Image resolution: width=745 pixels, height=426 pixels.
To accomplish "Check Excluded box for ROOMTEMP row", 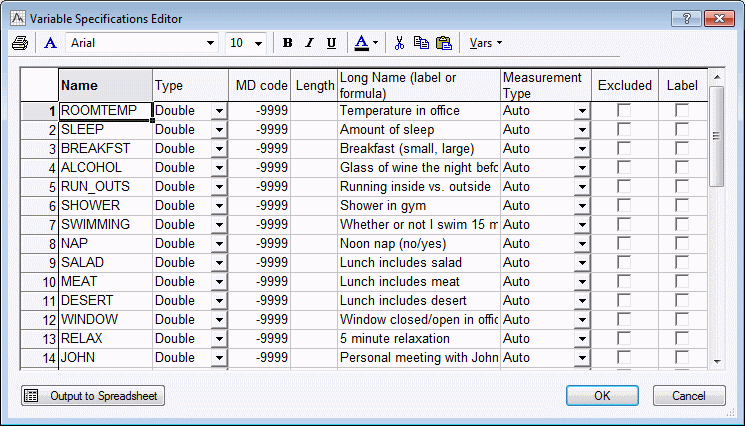I will [x=624, y=111].
